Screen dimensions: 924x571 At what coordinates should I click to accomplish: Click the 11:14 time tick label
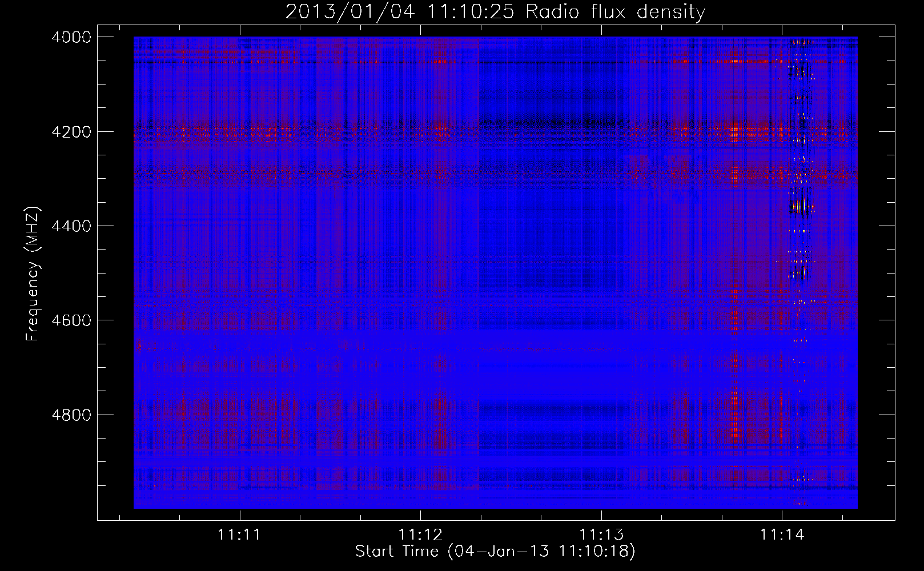[x=782, y=535]
